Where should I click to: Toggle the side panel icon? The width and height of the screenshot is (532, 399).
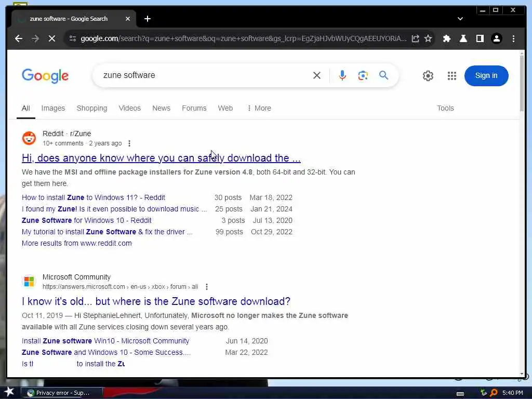pos(480,38)
